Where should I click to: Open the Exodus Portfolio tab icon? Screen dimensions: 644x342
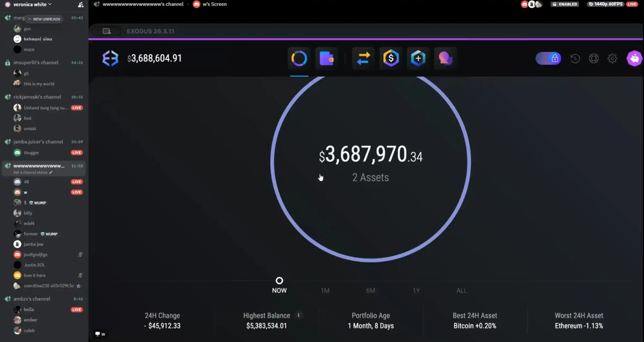tap(299, 58)
